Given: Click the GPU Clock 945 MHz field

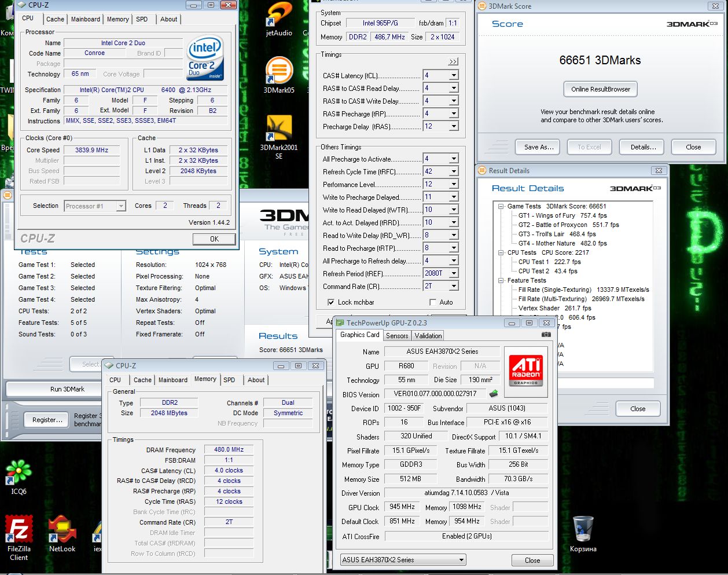Looking at the screenshot, I should 402,507.
